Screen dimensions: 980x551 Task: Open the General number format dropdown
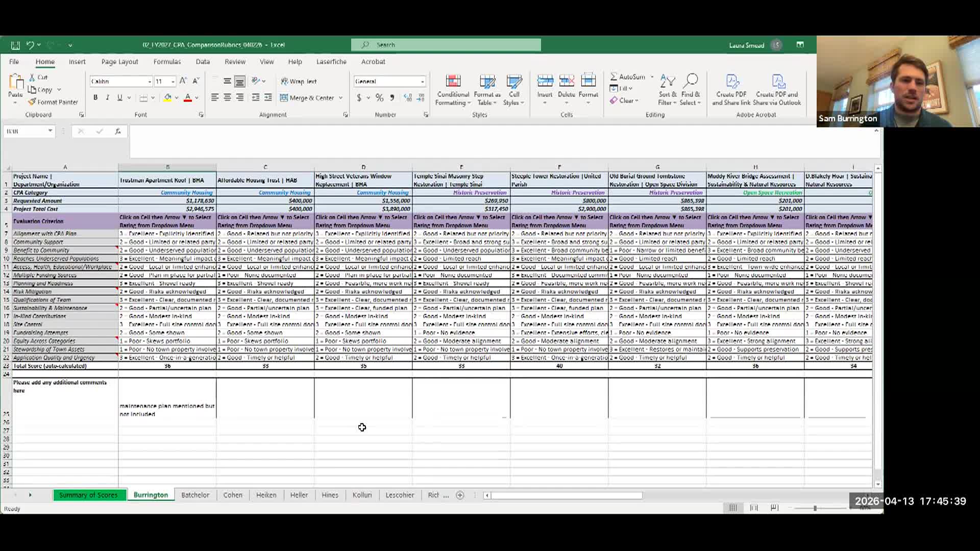(x=422, y=82)
